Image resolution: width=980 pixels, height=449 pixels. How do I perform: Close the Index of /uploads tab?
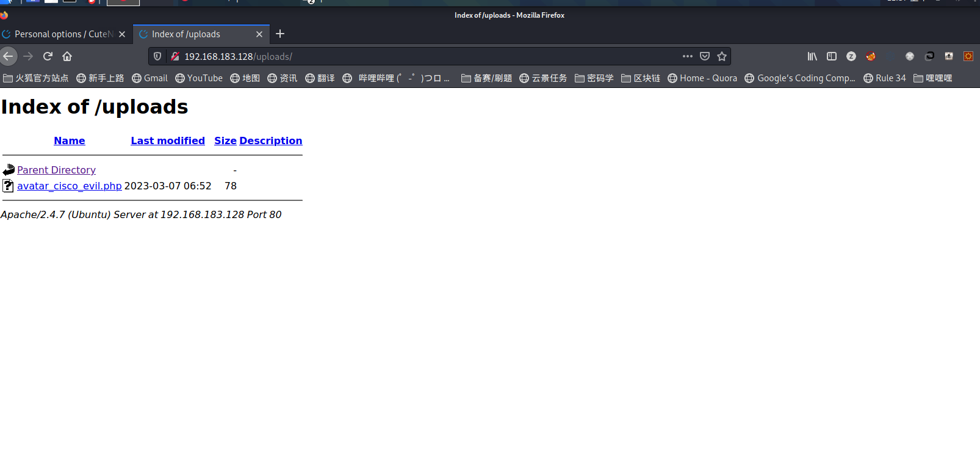259,34
